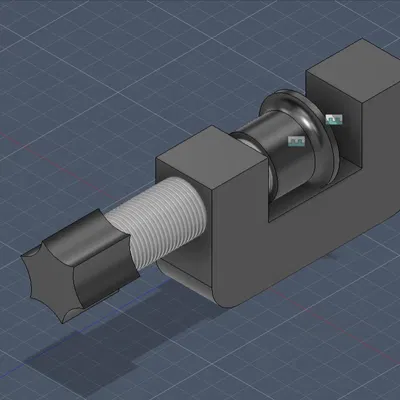The image size is (400, 400).
Task: Select the joint icon on the cylinder body
Action: point(297,141)
